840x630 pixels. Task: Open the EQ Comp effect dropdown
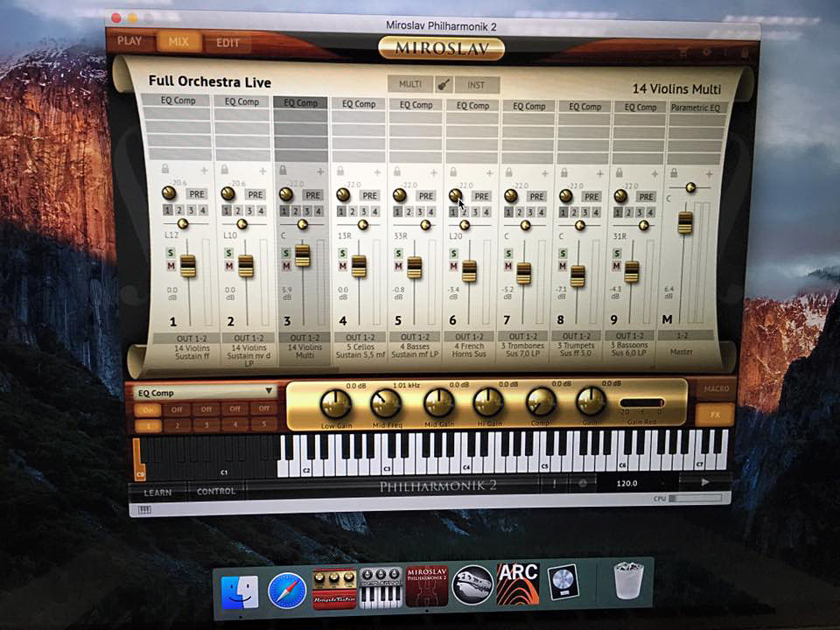(205, 393)
